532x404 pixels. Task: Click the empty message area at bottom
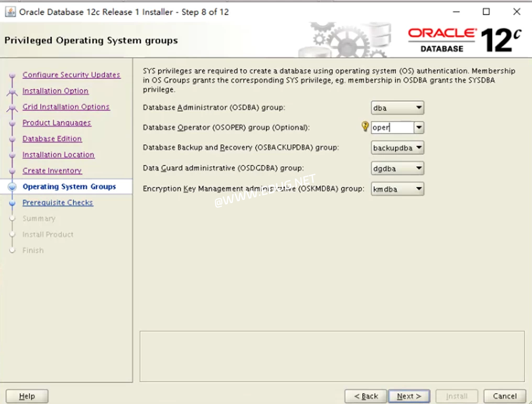point(332,356)
